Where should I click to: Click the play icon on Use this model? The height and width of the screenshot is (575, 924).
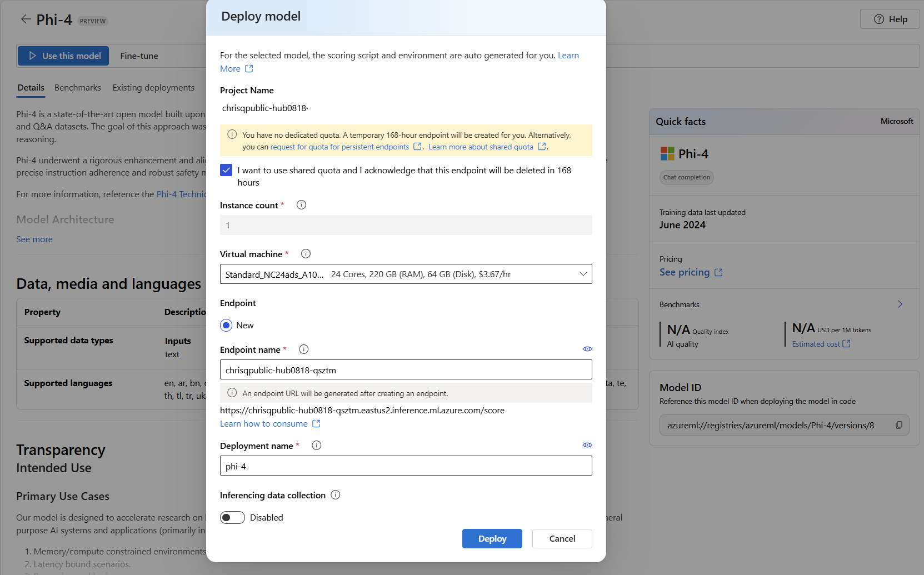[x=33, y=56]
